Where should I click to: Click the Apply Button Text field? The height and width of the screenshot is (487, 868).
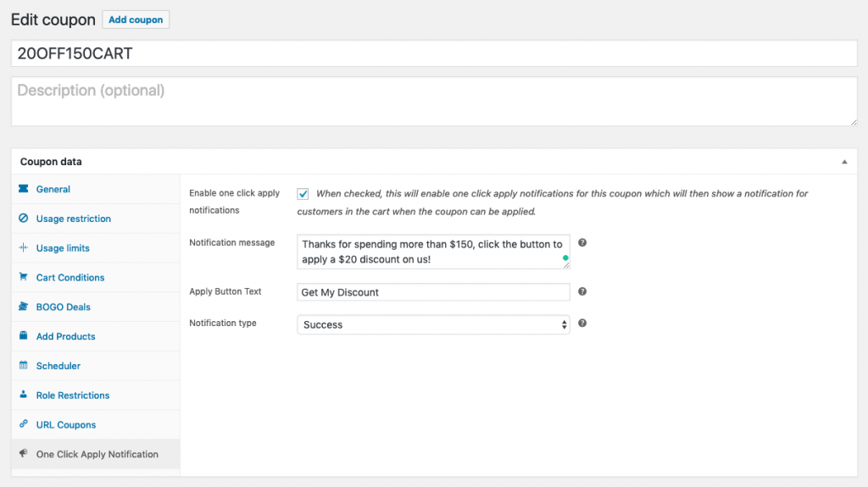[433, 292]
